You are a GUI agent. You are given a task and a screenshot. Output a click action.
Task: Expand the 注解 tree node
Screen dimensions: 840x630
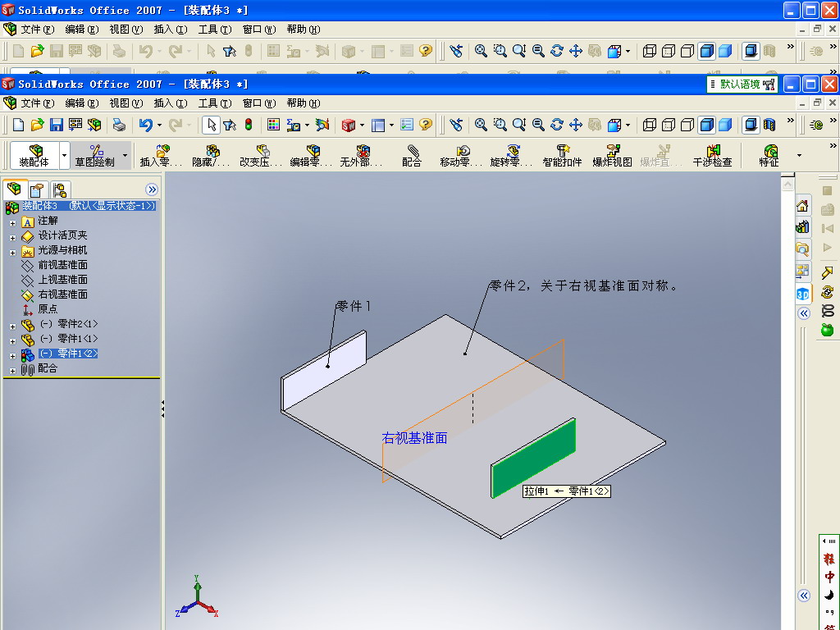tap(12, 223)
